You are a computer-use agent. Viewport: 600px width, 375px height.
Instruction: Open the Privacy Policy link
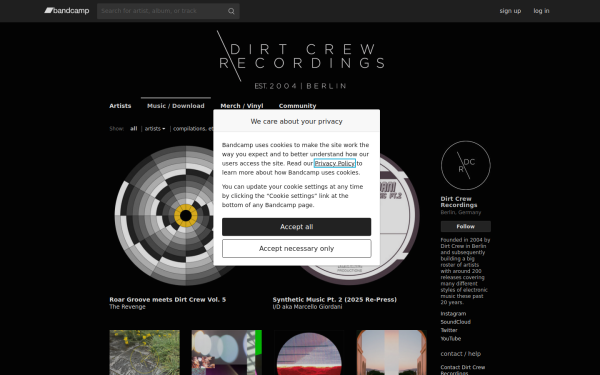point(335,163)
